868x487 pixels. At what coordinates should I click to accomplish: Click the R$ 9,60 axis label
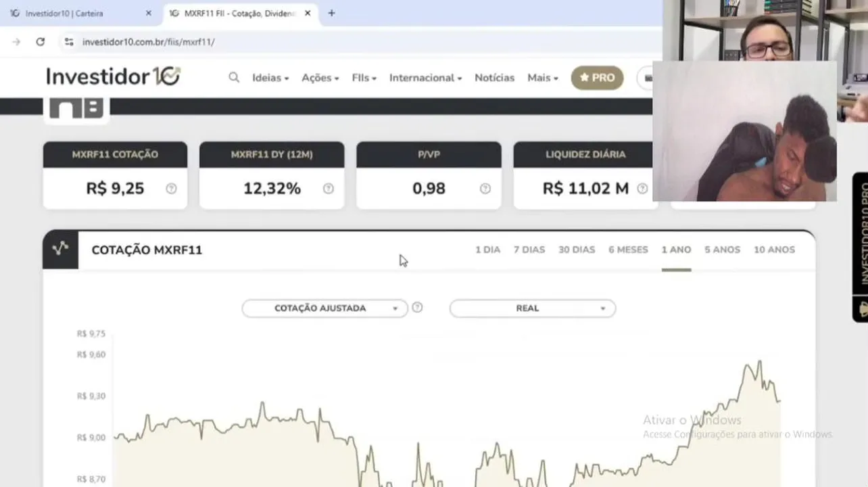click(x=91, y=354)
